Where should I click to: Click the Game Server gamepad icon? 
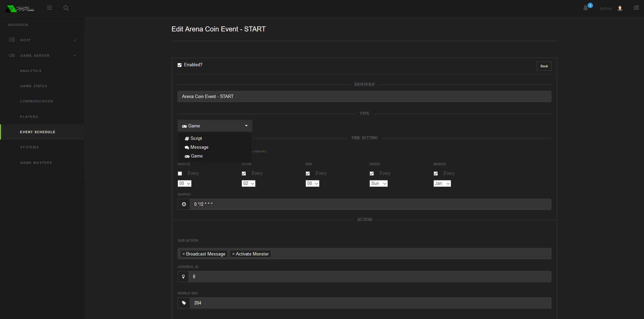12,55
